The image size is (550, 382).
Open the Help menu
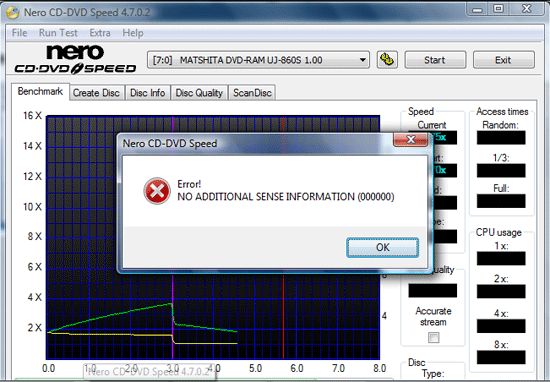pos(133,33)
